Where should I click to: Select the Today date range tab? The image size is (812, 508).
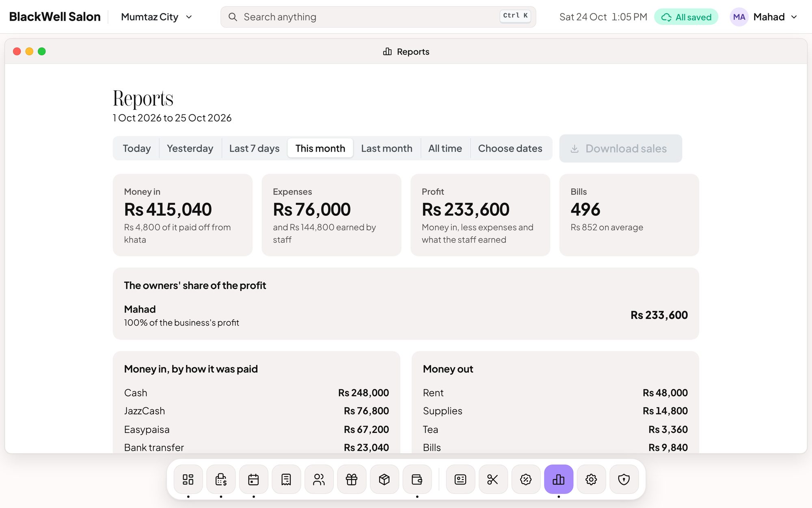pos(136,148)
